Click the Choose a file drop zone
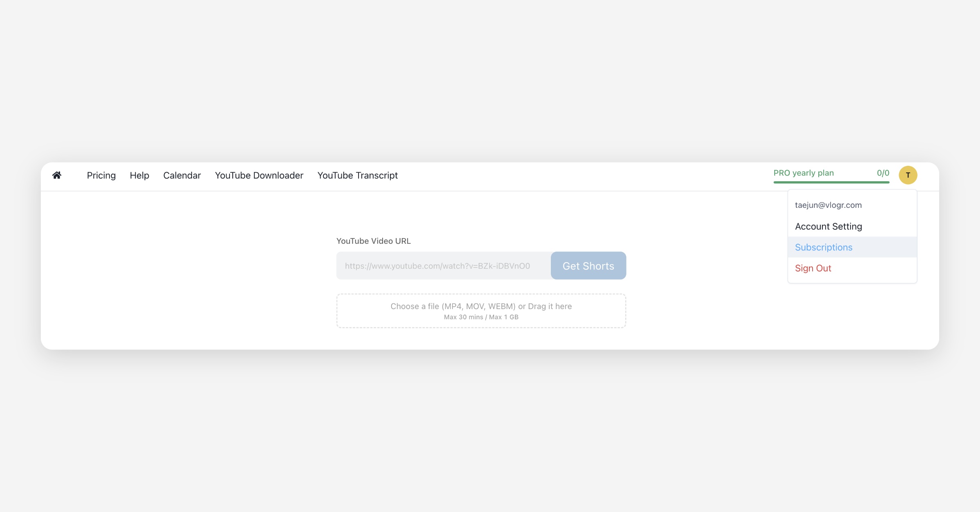The width and height of the screenshot is (980, 512). [481, 311]
